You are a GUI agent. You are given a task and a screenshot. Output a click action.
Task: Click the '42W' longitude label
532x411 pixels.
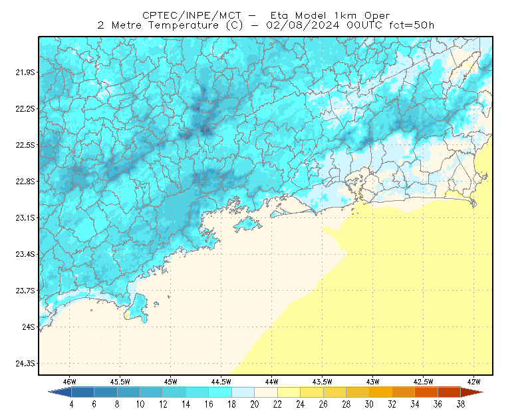click(x=474, y=382)
